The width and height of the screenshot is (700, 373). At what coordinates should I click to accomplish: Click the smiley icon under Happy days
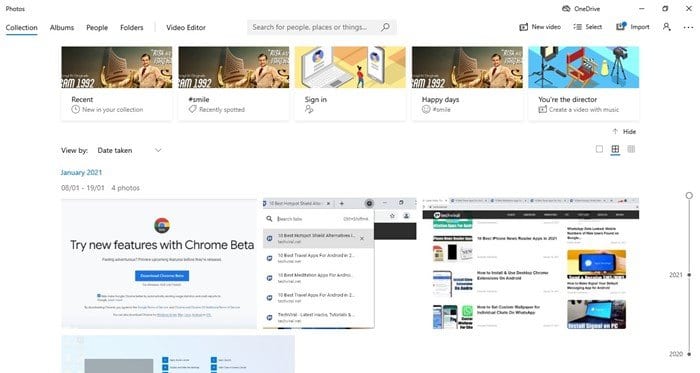426,109
